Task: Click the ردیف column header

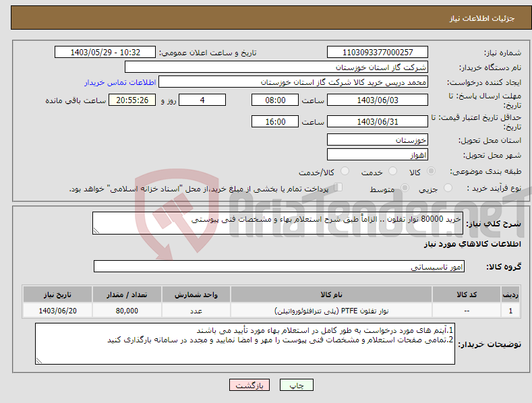Action: point(510,294)
